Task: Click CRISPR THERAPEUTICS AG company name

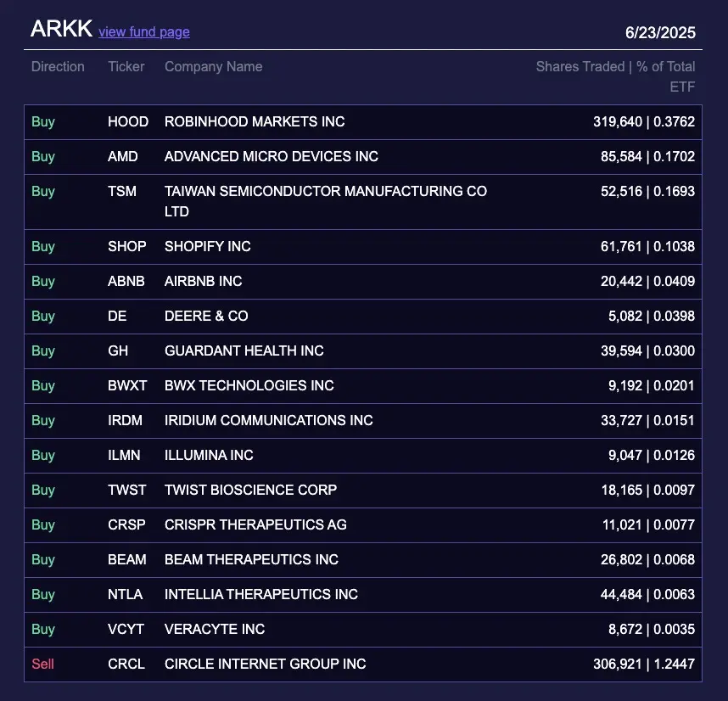Action: pyautogui.click(x=255, y=524)
